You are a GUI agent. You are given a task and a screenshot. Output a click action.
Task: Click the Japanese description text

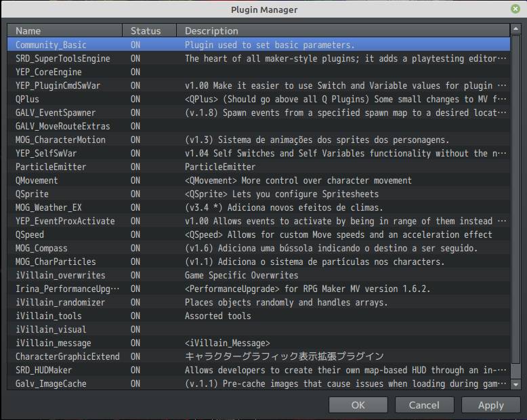tap(284, 356)
